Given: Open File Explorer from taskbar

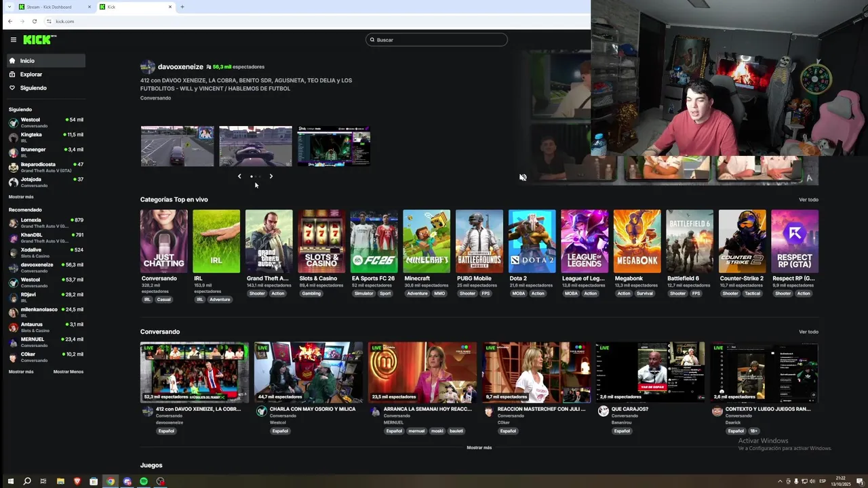Looking at the screenshot, I should click(60, 482).
